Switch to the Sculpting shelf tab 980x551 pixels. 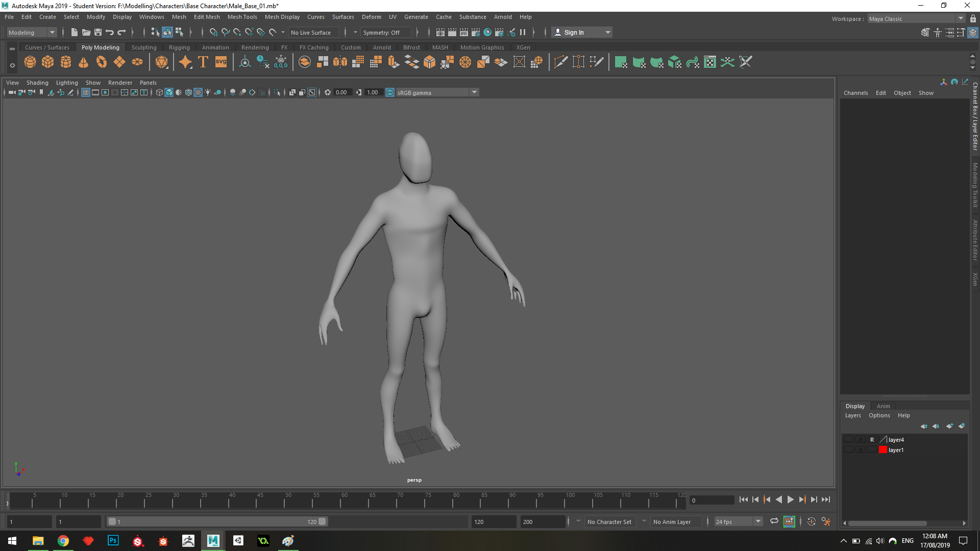pos(144,47)
